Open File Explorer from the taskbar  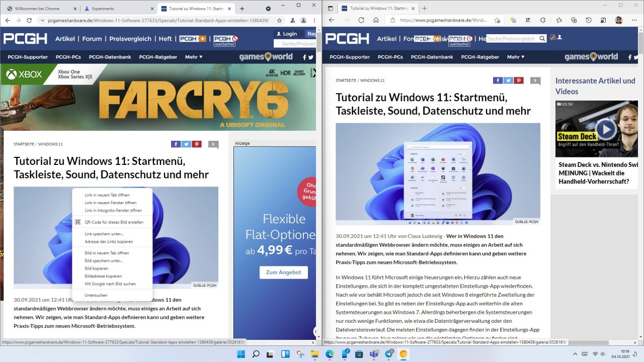click(x=315, y=354)
